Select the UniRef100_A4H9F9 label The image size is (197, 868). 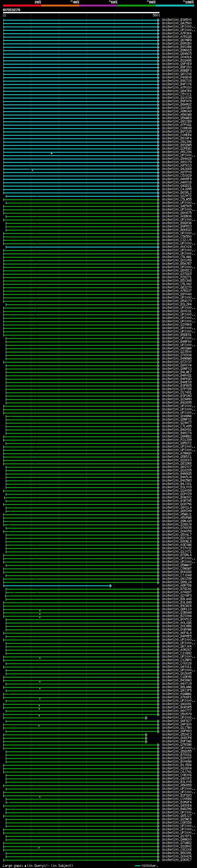[x=176, y=179]
